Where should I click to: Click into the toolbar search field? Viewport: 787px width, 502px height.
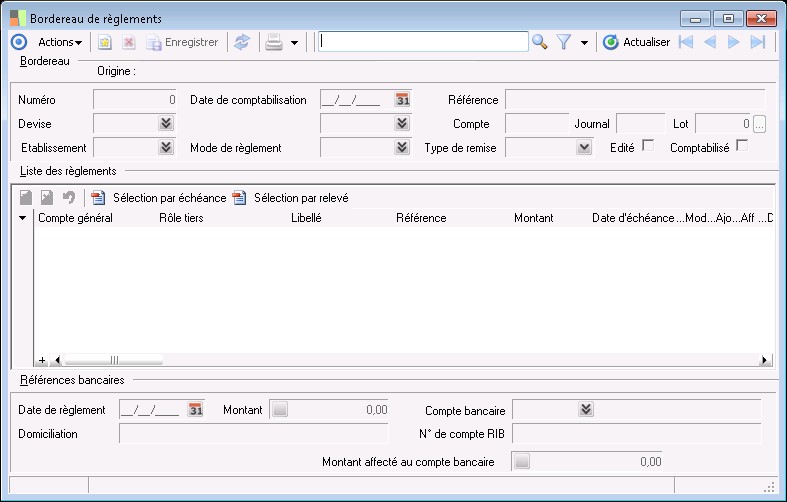click(x=422, y=42)
